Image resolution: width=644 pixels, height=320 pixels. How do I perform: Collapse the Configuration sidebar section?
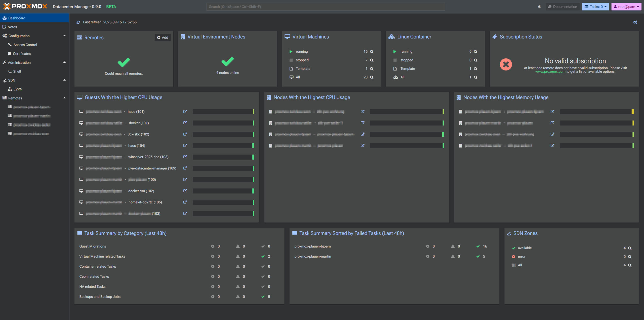click(64, 36)
